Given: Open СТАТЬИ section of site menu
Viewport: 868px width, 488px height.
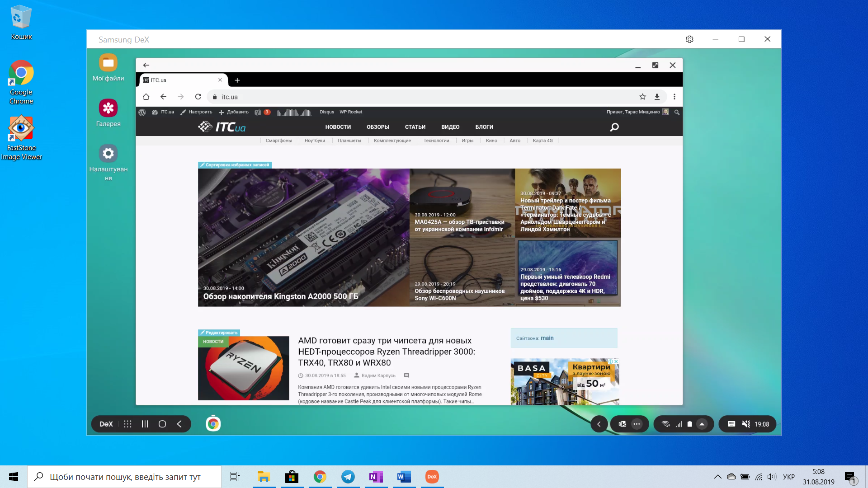Looking at the screenshot, I should 415,127.
